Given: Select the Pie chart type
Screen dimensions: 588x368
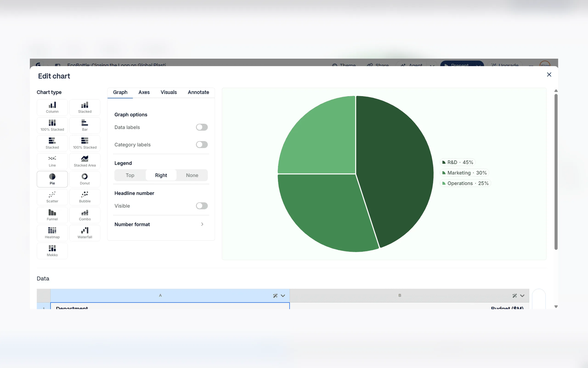Looking at the screenshot, I should point(52,179).
